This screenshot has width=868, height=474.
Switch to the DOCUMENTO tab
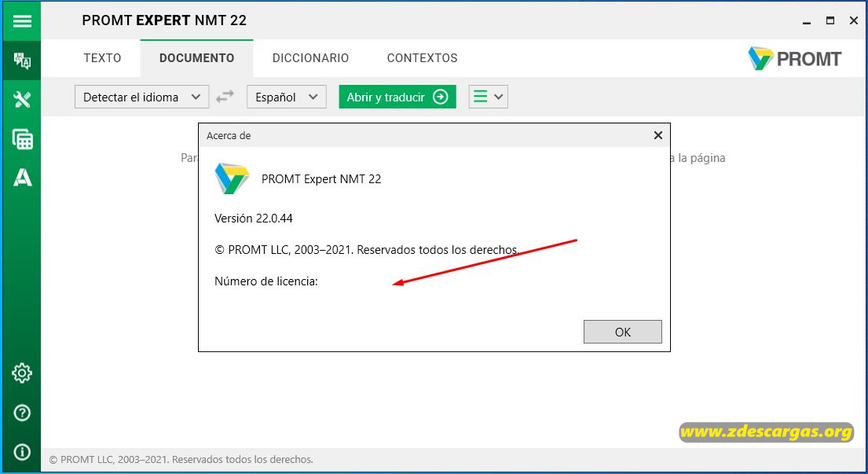196,58
